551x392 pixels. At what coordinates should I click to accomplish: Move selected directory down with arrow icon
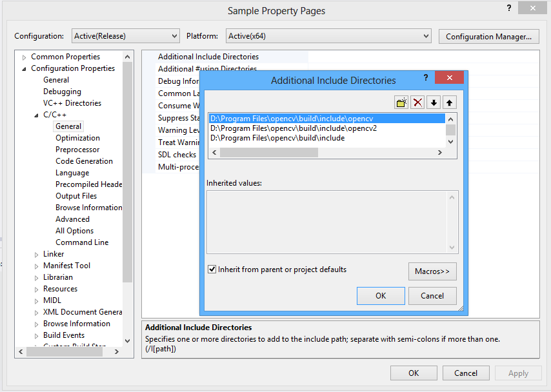click(x=434, y=103)
